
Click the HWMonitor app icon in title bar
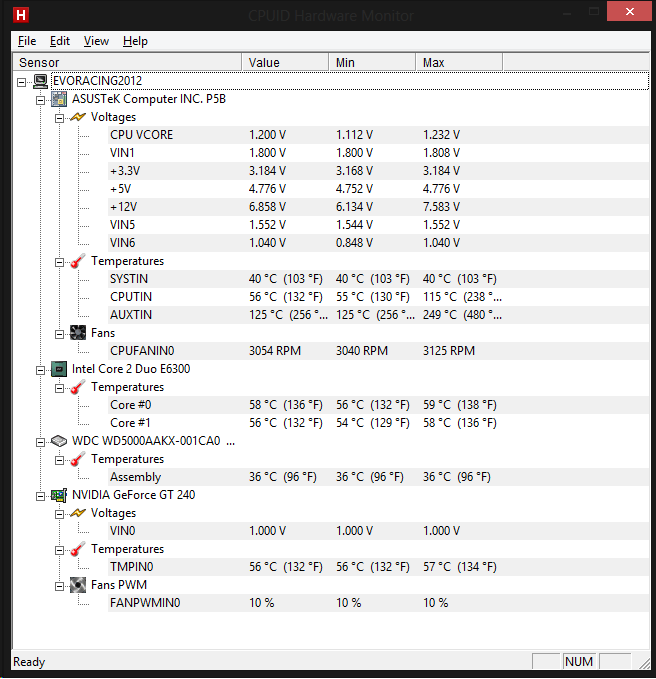point(21,15)
